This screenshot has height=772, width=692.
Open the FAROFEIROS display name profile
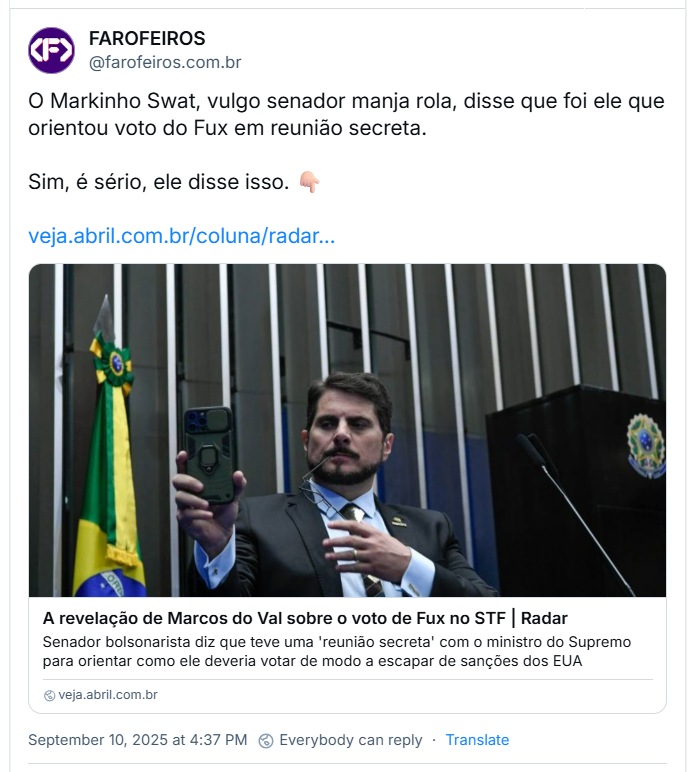(x=147, y=38)
